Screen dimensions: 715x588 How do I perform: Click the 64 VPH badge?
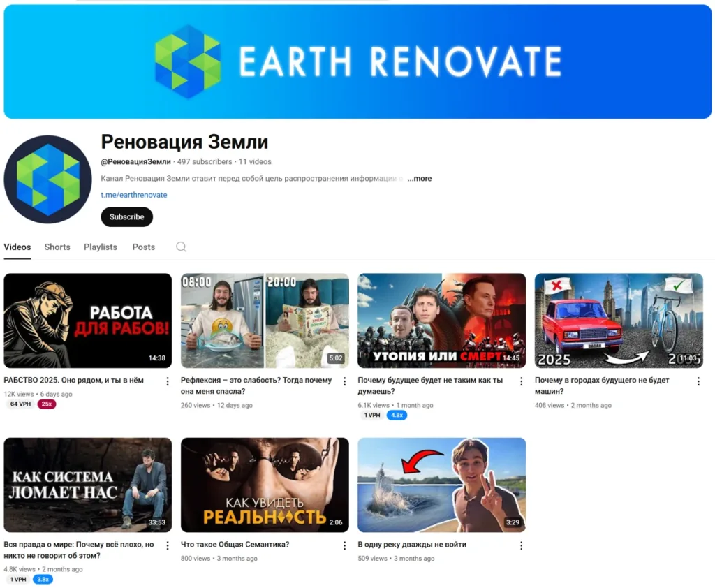(x=20, y=404)
